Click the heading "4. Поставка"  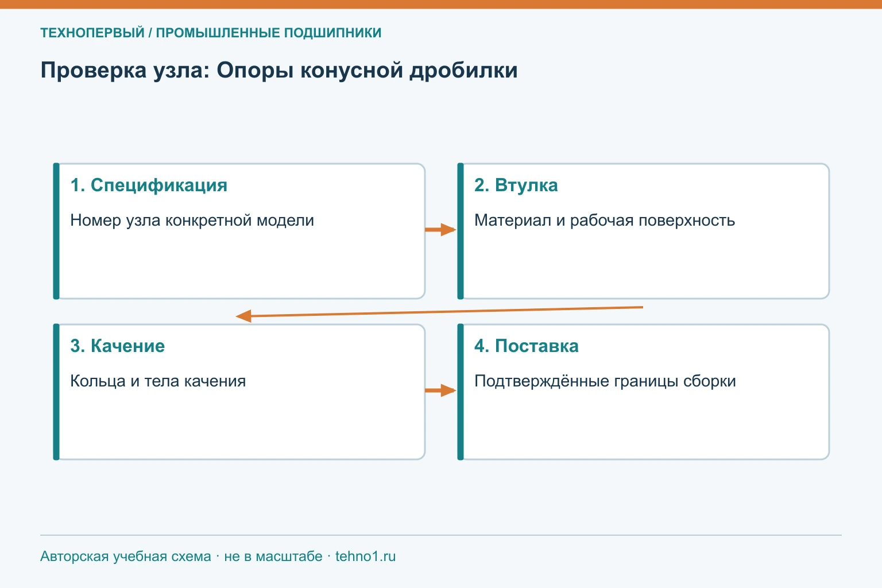(x=526, y=346)
